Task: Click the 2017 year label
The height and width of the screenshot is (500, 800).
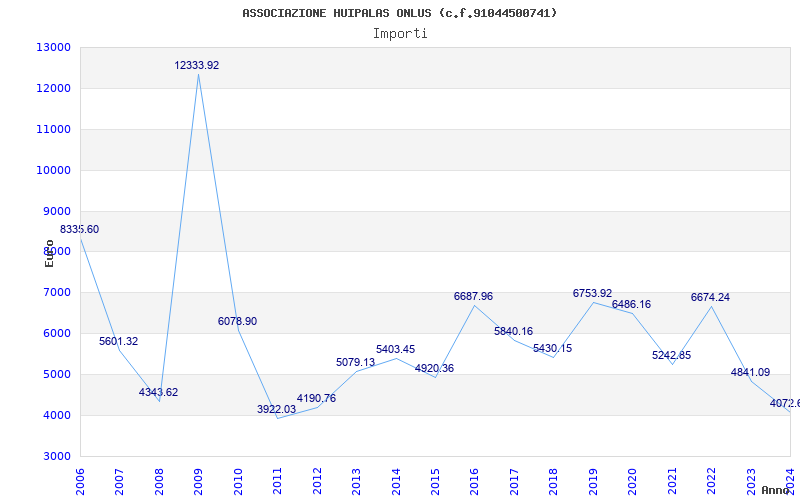Action: coord(514,482)
